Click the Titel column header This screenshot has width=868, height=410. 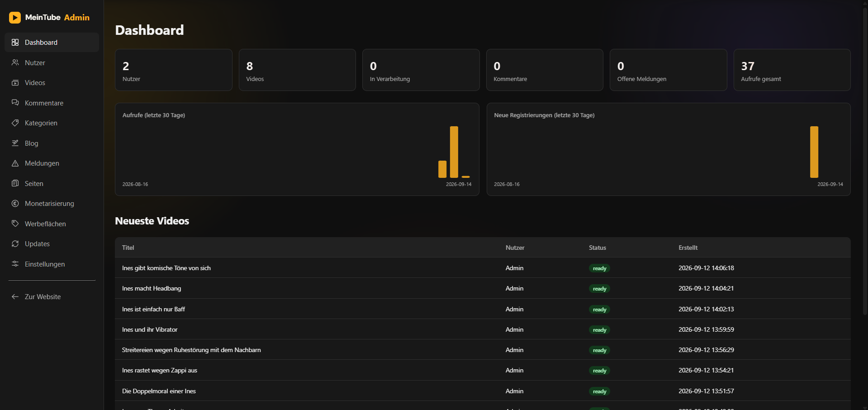128,248
